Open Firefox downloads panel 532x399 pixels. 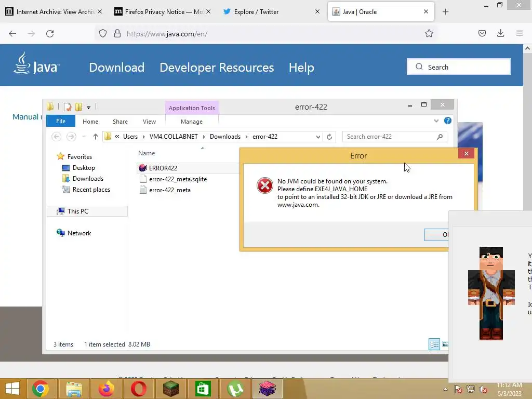[500, 33]
